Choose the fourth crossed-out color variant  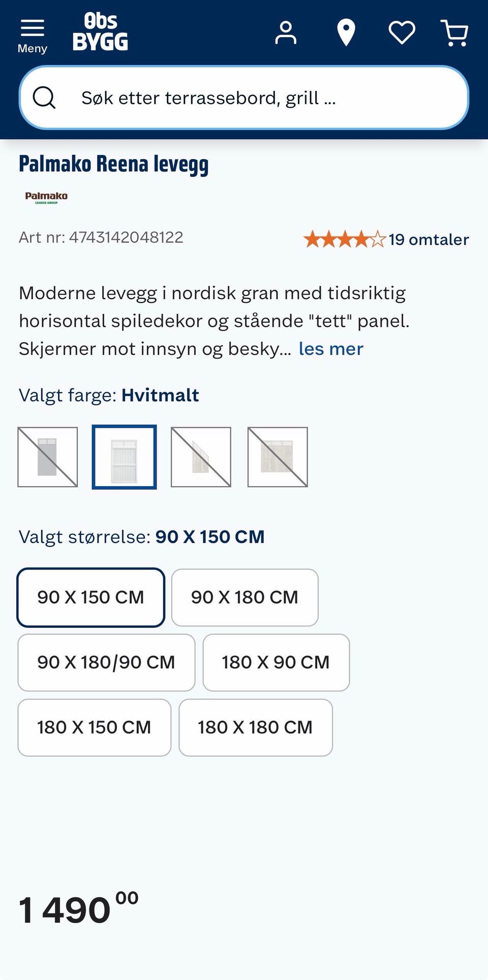coord(278,457)
